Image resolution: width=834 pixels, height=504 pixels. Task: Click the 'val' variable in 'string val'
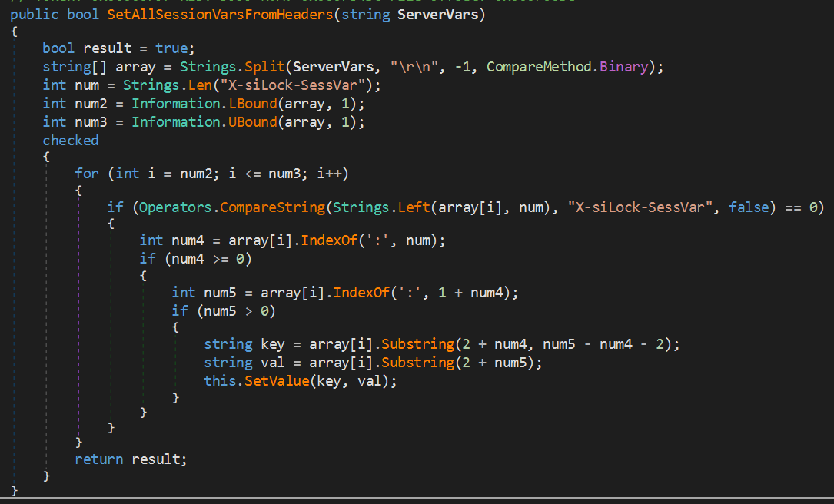pyautogui.click(x=272, y=363)
